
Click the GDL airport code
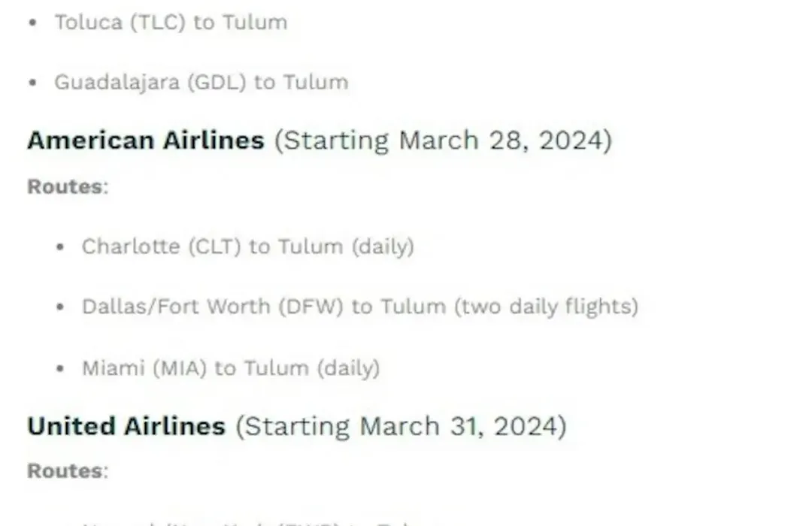click(x=217, y=83)
